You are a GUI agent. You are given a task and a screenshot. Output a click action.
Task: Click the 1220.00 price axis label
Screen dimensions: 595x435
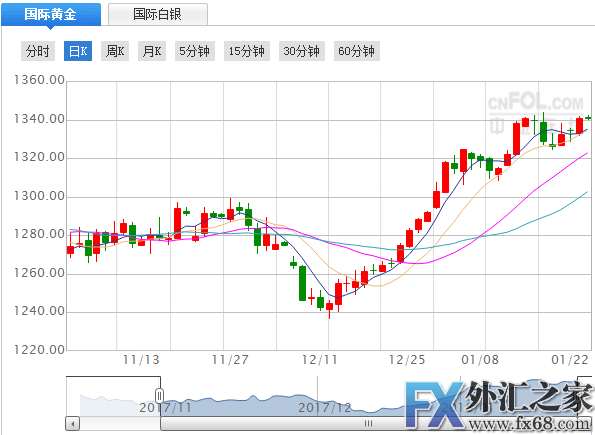[39, 350]
